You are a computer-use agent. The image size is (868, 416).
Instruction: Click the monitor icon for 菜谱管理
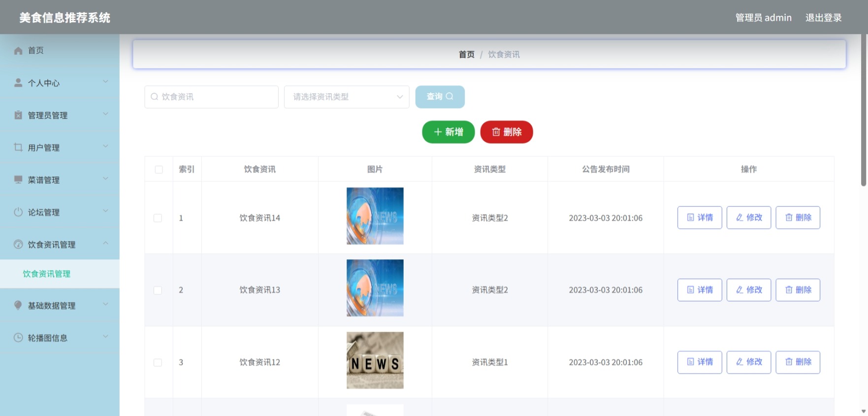pos(18,179)
